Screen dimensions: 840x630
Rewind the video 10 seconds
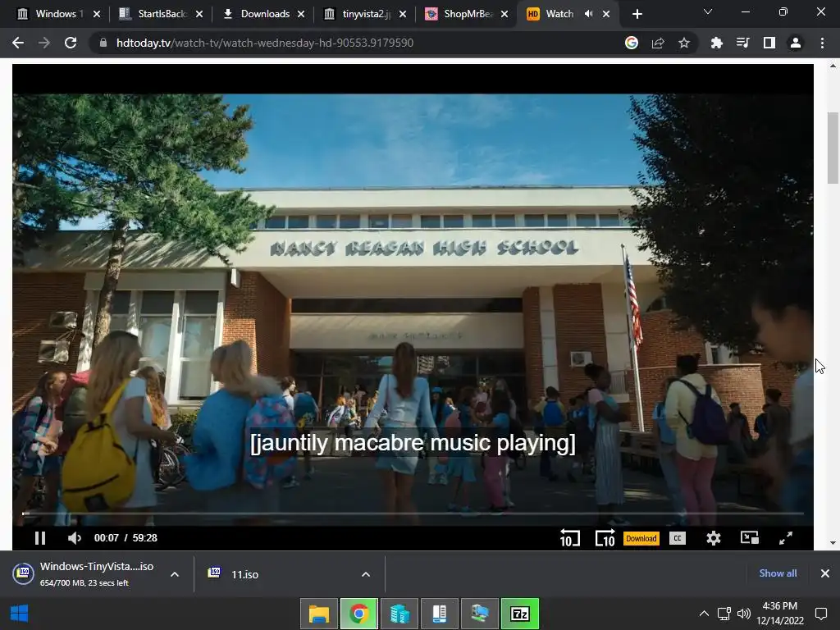pos(570,538)
